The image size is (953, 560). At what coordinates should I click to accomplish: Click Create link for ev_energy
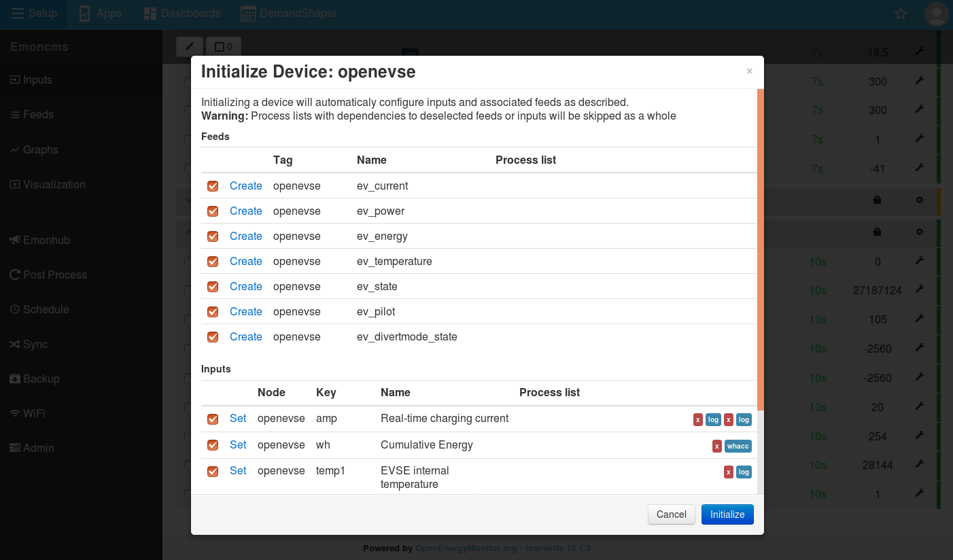coord(245,236)
